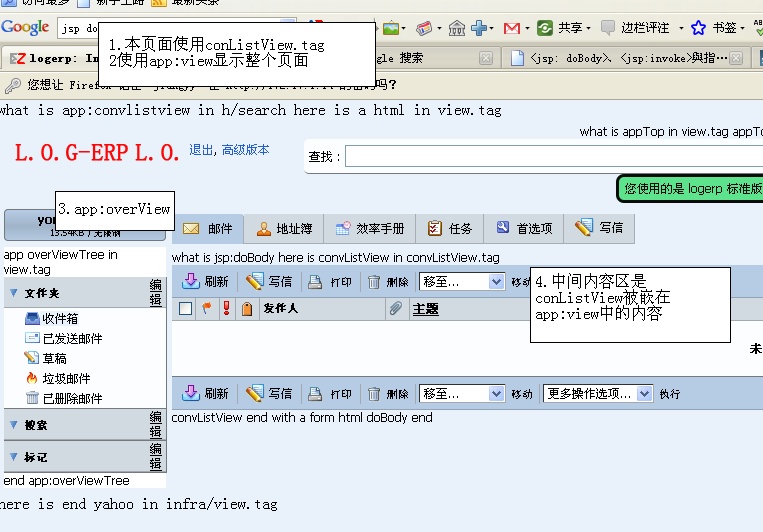
Task: Open the 任务 tasks tab
Action: (x=450, y=228)
